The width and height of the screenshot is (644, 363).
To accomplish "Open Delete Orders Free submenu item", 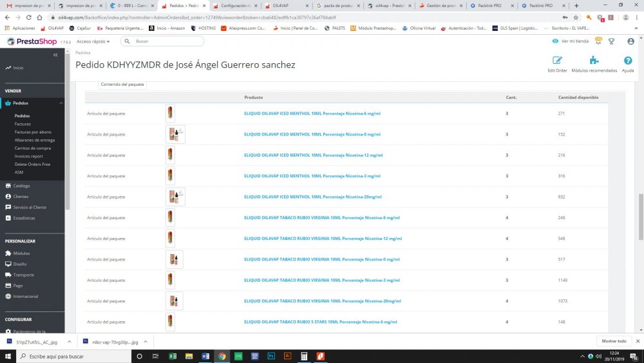I will [x=32, y=164].
